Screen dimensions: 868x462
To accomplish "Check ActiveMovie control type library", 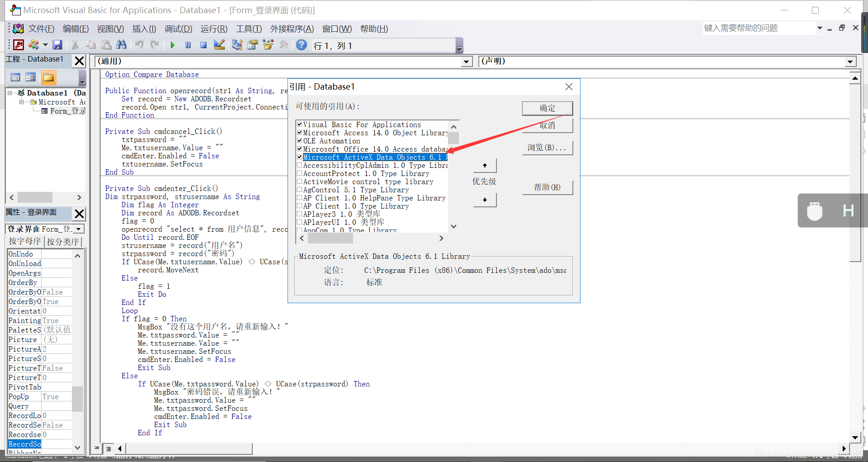I will point(299,181).
